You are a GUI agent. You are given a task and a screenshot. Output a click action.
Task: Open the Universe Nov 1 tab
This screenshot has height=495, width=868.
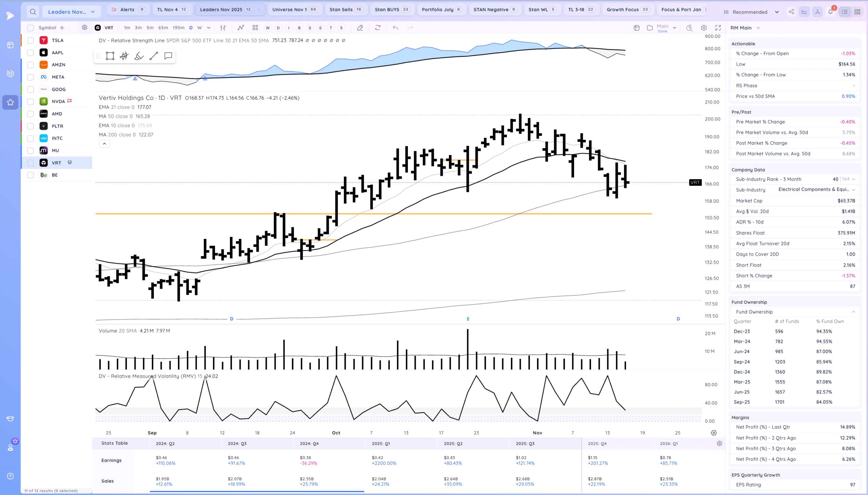pos(295,9)
